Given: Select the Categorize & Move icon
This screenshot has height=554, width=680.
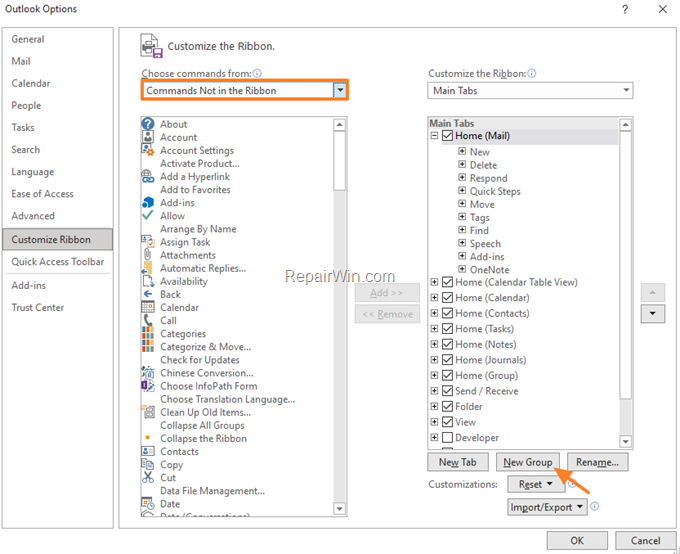Looking at the screenshot, I should [x=148, y=346].
